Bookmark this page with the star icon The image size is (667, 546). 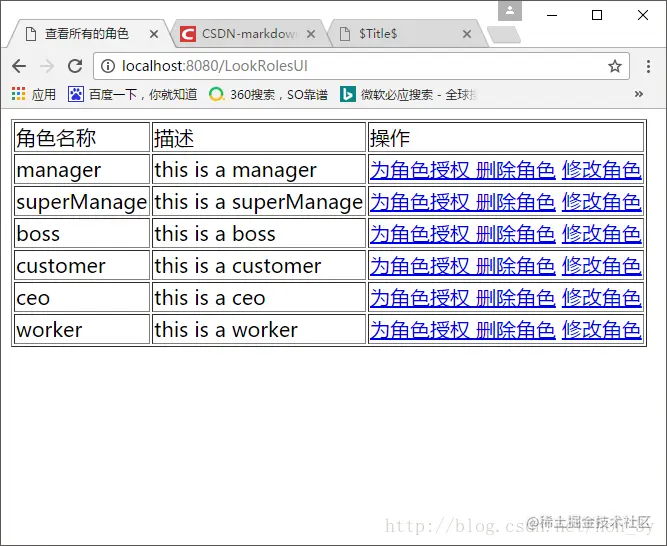point(615,66)
